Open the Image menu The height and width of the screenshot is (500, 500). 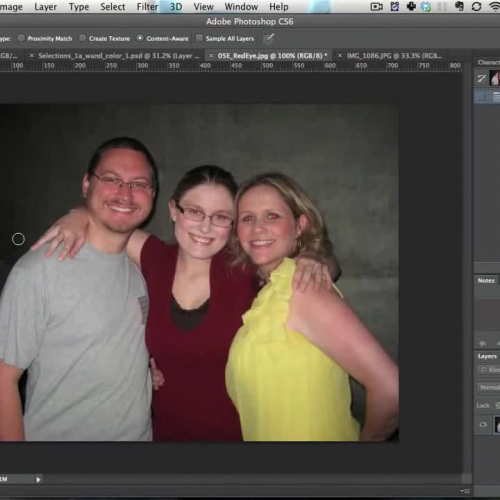[x=11, y=7]
